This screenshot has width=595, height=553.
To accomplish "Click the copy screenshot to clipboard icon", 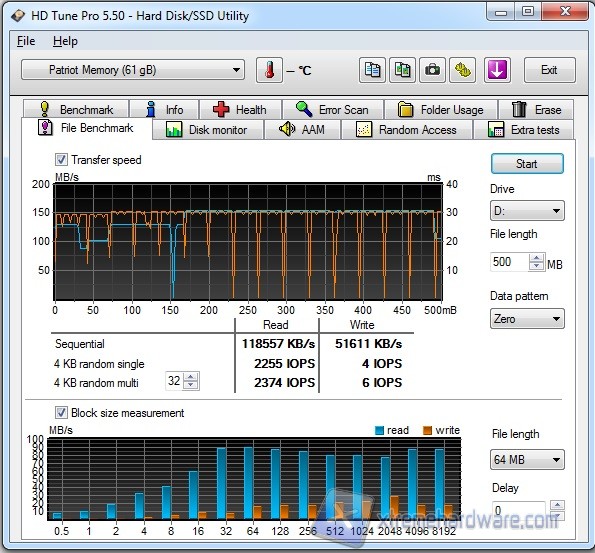I will [x=403, y=70].
